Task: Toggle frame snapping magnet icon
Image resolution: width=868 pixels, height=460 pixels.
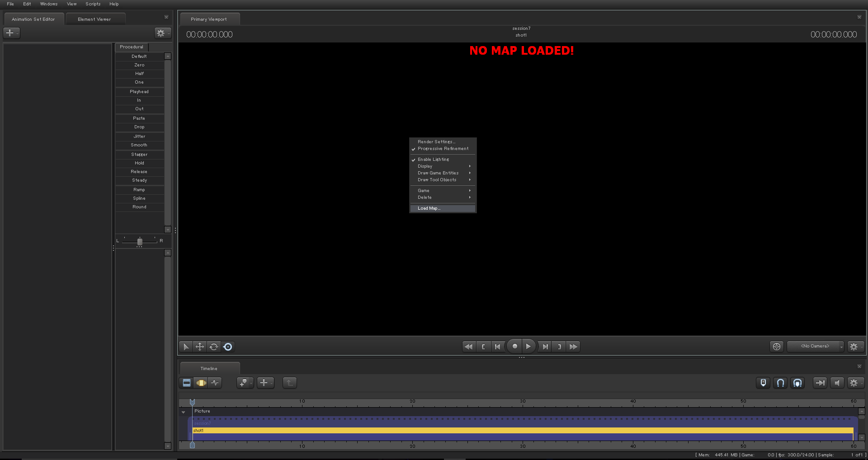Action: coord(780,383)
